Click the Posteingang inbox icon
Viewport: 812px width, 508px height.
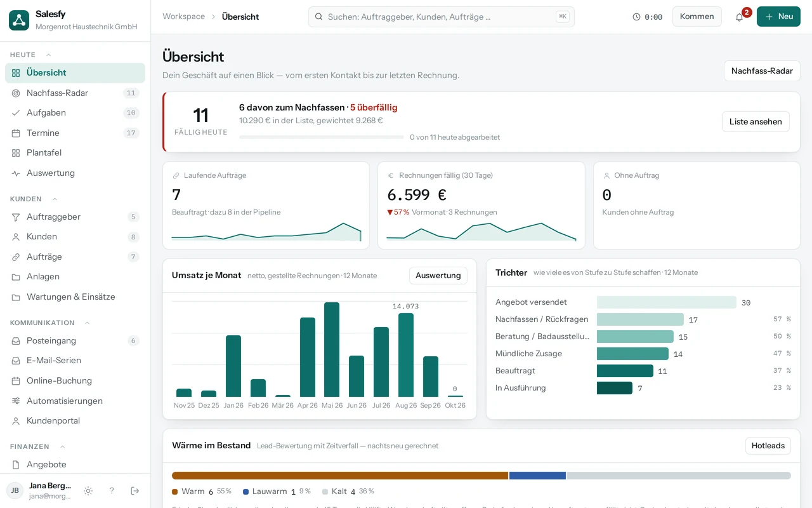(x=16, y=341)
